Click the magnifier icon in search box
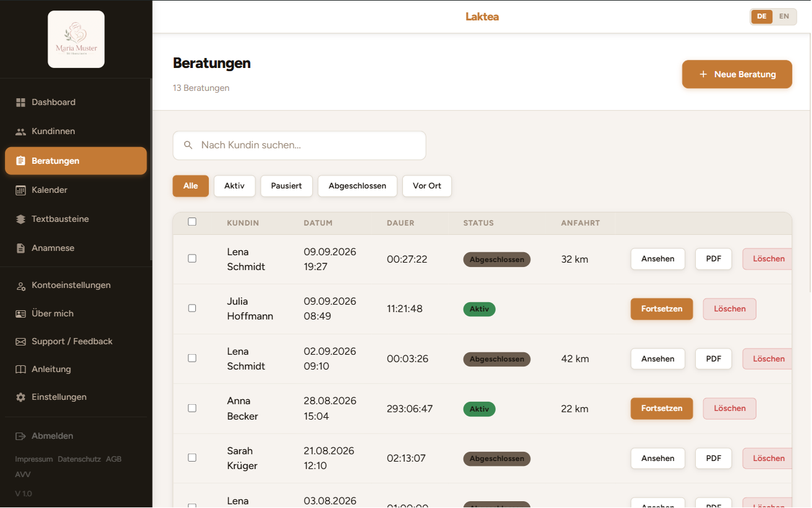812x508 pixels. point(188,145)
